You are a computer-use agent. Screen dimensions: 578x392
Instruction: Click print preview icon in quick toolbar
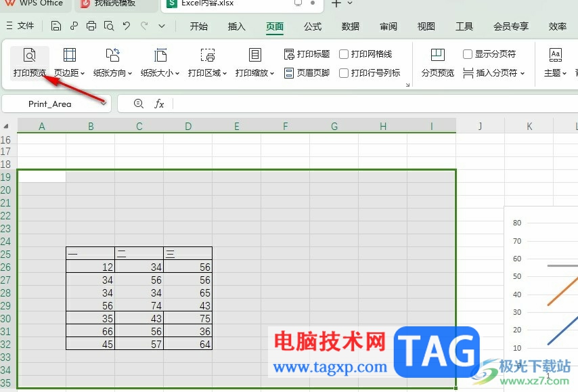pos(109,26)
